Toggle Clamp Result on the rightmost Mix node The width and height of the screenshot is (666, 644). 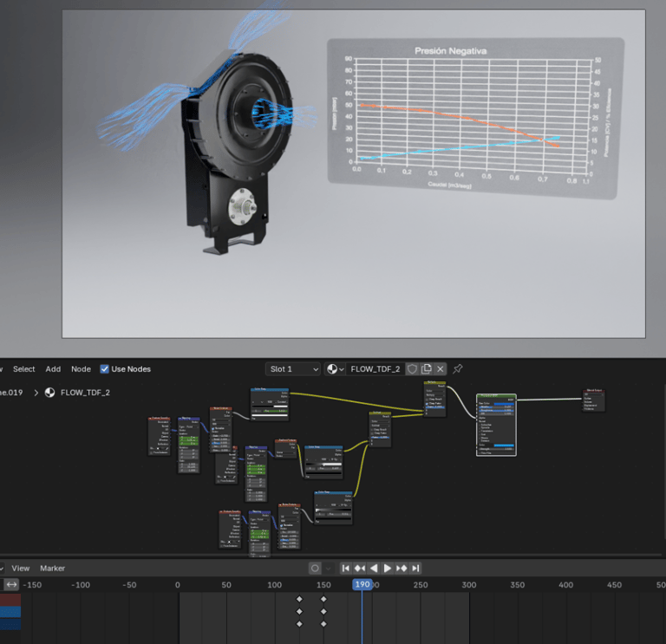[427, 399]
